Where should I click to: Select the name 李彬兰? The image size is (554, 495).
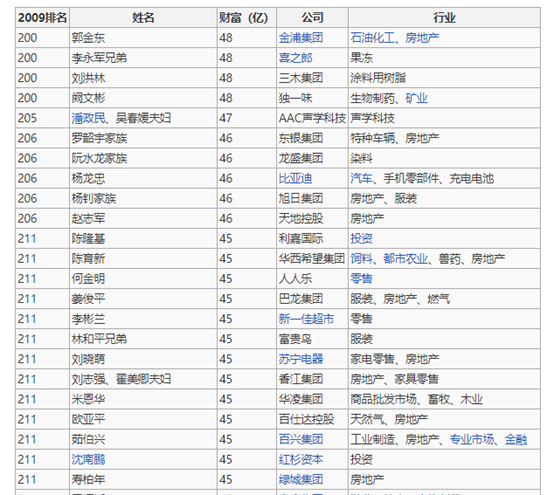pos(88,319)
